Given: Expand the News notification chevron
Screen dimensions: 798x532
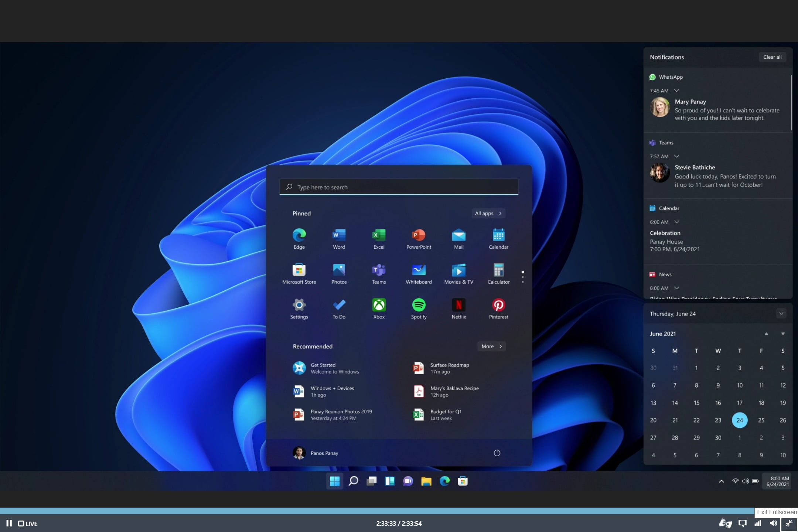Looking at the screenshot, I should click(676, 288).
